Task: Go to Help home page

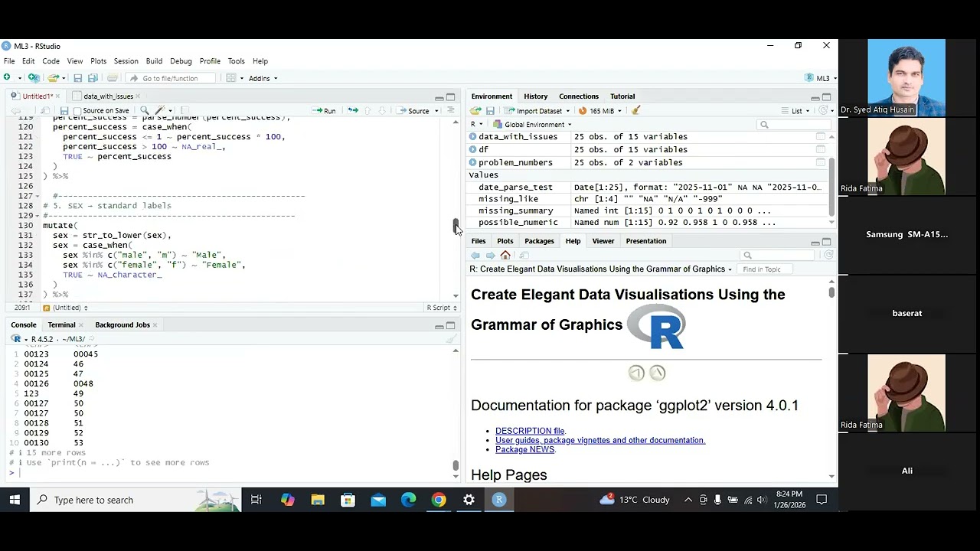Action: point(505,256)
